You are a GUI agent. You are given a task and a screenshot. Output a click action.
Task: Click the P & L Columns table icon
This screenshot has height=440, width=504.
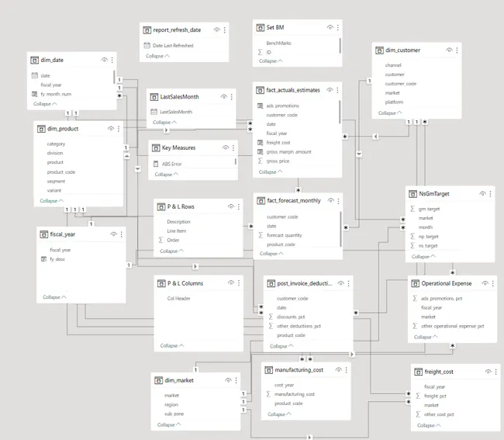pyautogui.click(x=161, y=283)
